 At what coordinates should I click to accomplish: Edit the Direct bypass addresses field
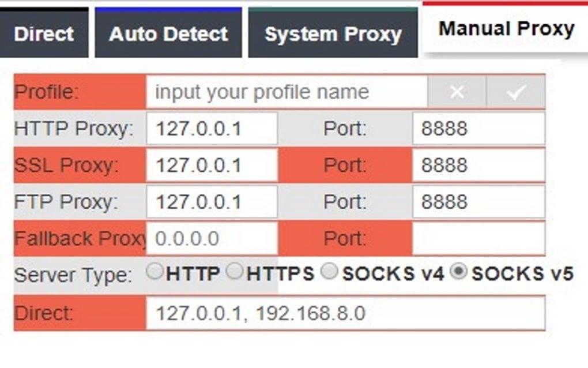[345, 313]
